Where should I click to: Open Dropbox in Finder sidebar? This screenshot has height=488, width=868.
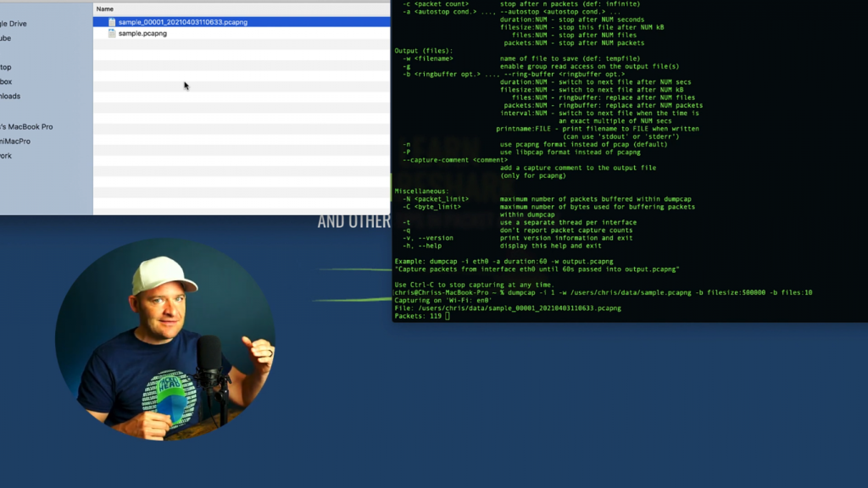click(6, 81)
